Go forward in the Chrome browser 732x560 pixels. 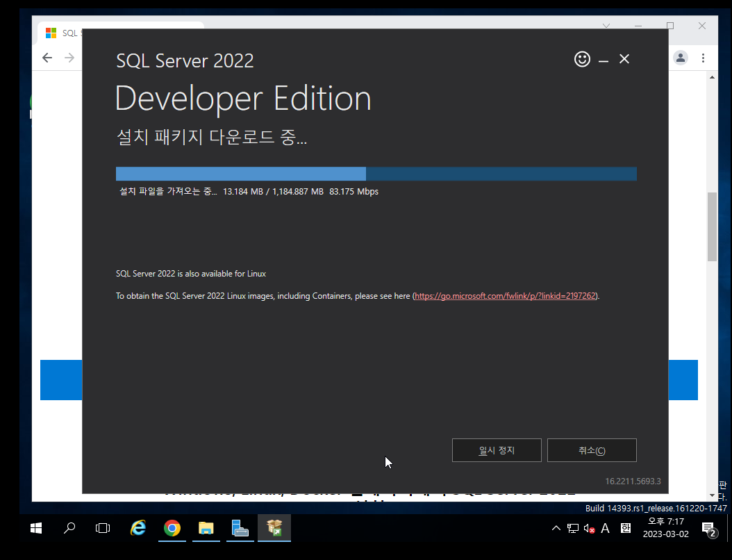pyautogui.click(x=69, y=58)
